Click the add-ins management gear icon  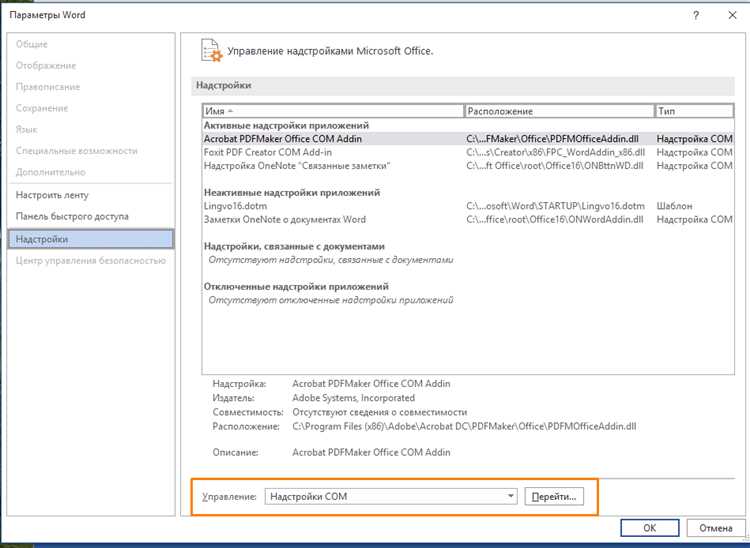coord(211,50)
